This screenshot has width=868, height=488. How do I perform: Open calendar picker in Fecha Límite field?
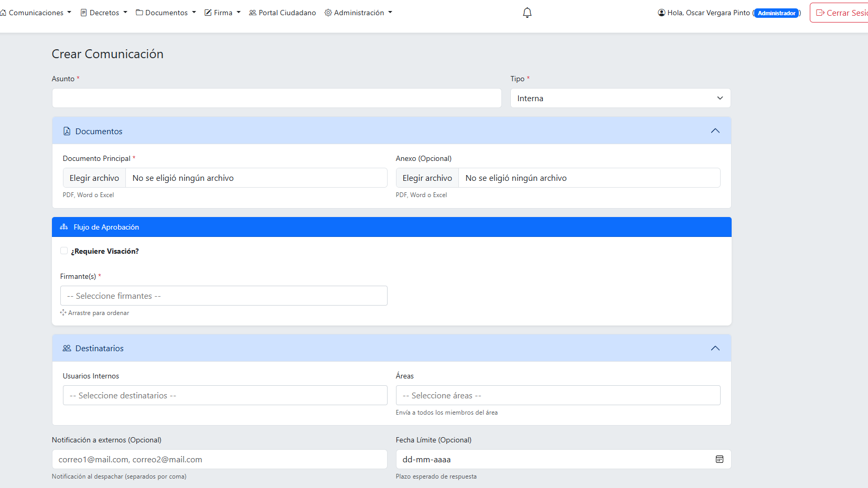point(719,459)
